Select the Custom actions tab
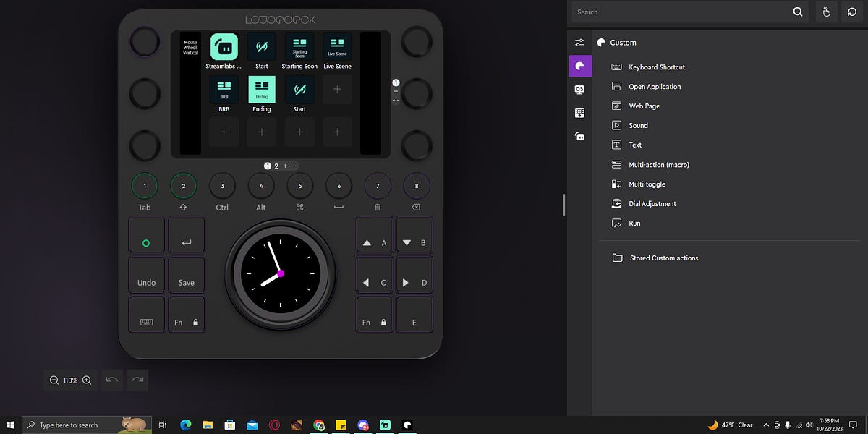 tap(579, 66)
